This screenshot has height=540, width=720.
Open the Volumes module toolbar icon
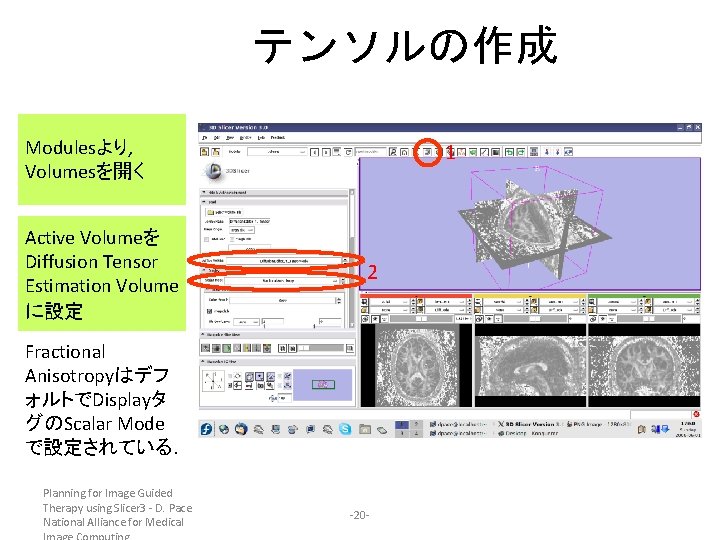428,152
